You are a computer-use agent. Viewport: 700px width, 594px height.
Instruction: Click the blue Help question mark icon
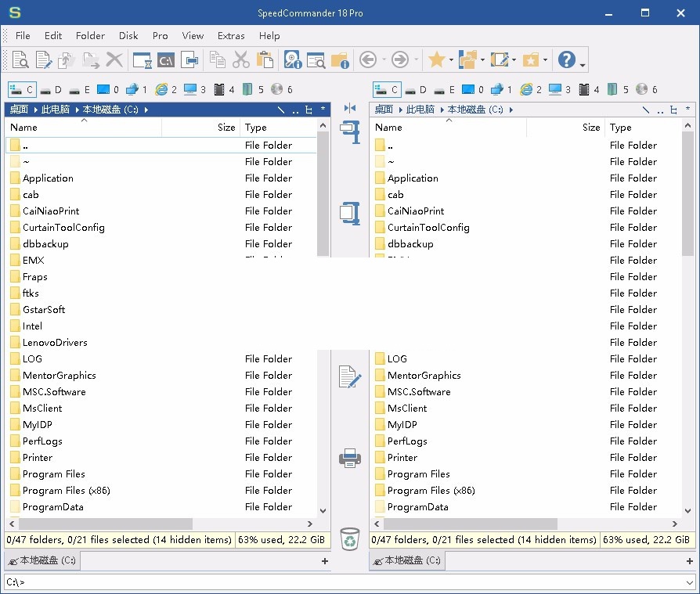click(x=566, y=59)
